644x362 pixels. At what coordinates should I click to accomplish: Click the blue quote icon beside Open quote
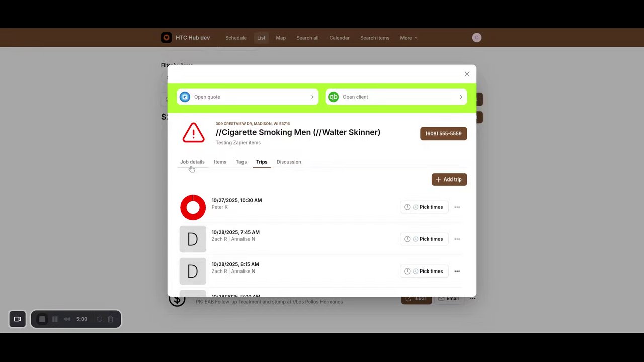click(x=185, y=97)
